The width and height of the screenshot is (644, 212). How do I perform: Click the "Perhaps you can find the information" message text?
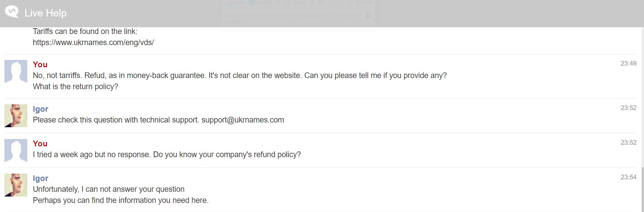tap(120, 200)
